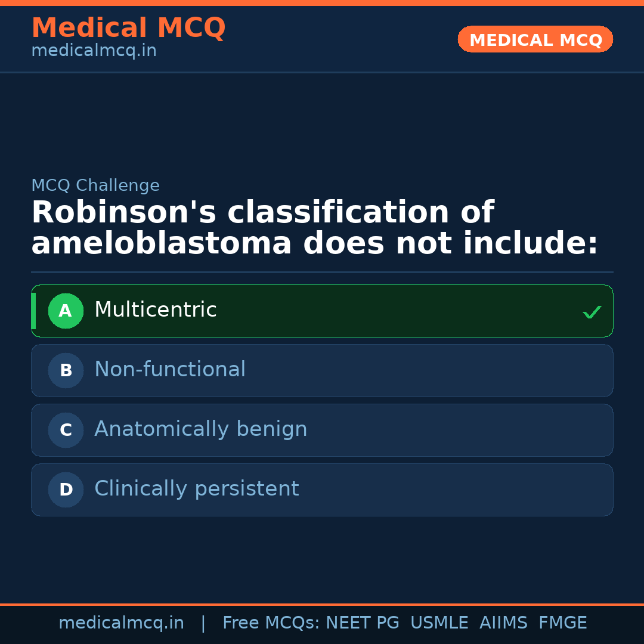This screenshot has height=644, width=644.
Task: Pick the Anatomically benign answer option
Action: click(x=322, y=430)
